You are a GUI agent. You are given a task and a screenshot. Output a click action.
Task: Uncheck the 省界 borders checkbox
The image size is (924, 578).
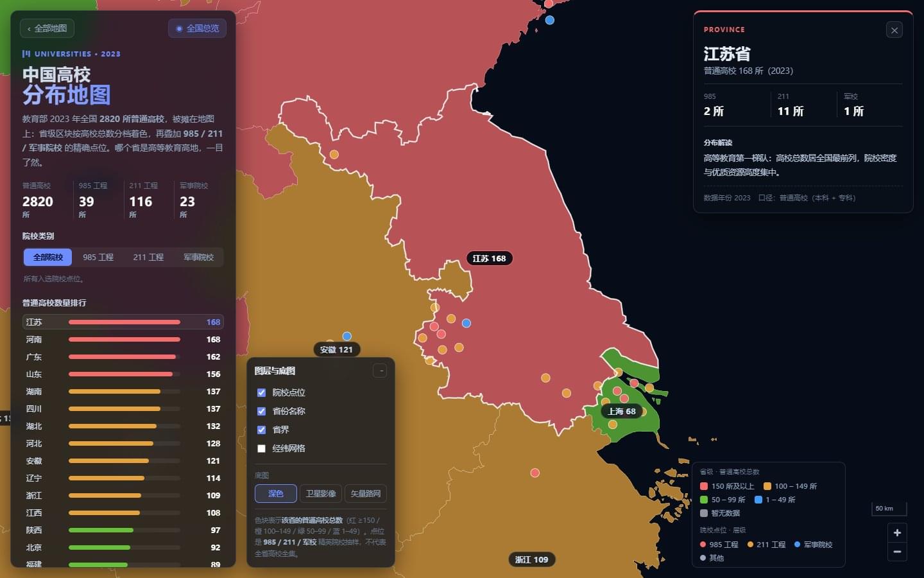[x=261, y=430]
